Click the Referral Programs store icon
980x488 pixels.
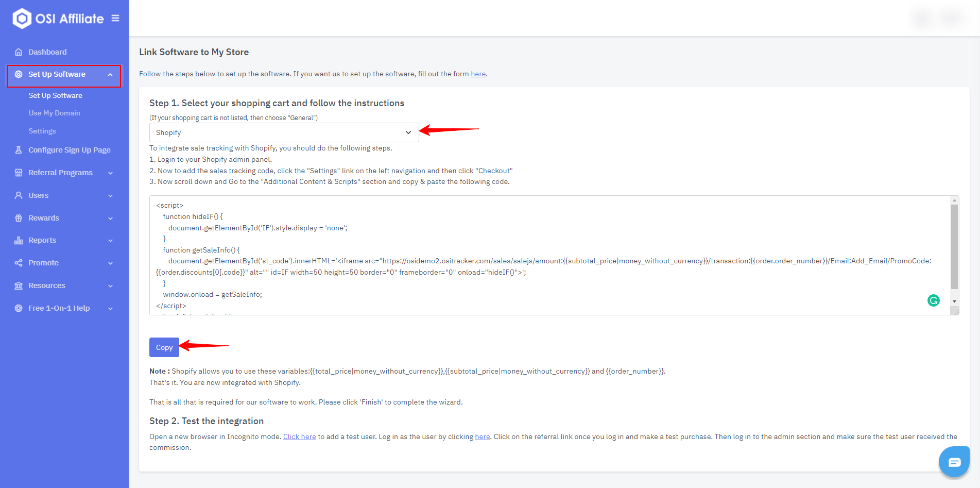[x=19, y=173]
